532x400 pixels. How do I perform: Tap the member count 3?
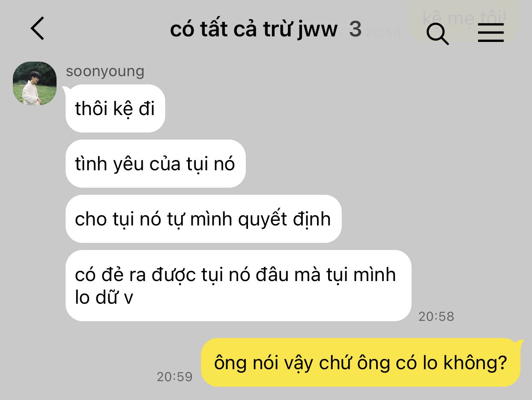355,30
